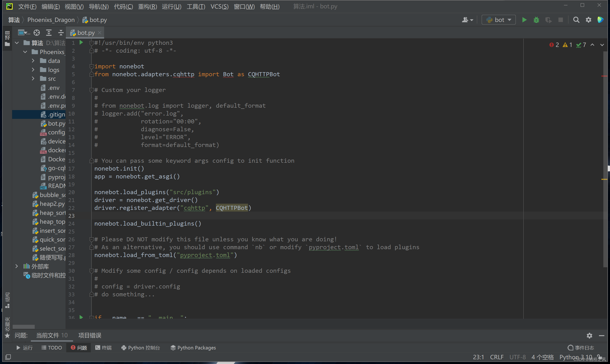Expand the data folder in project tree
610x364 pixels.
point(33,61)
